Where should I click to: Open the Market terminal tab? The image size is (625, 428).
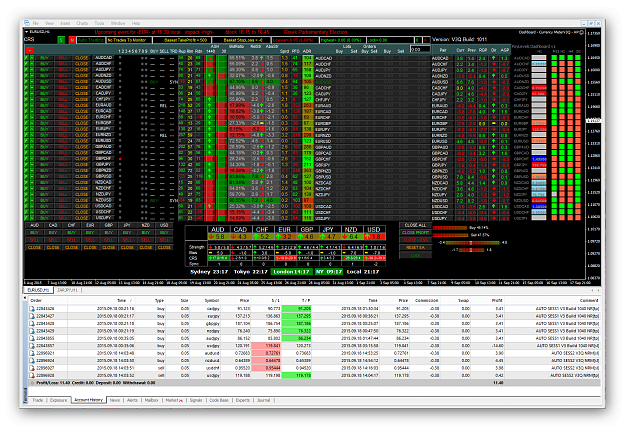click(x=173, y=400)
